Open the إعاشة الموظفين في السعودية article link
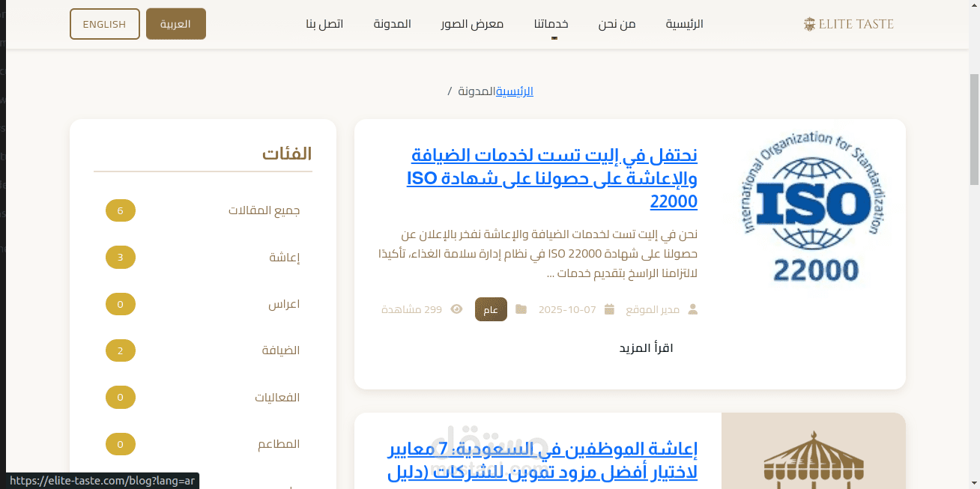980x489 pixels. coord(544,461)
